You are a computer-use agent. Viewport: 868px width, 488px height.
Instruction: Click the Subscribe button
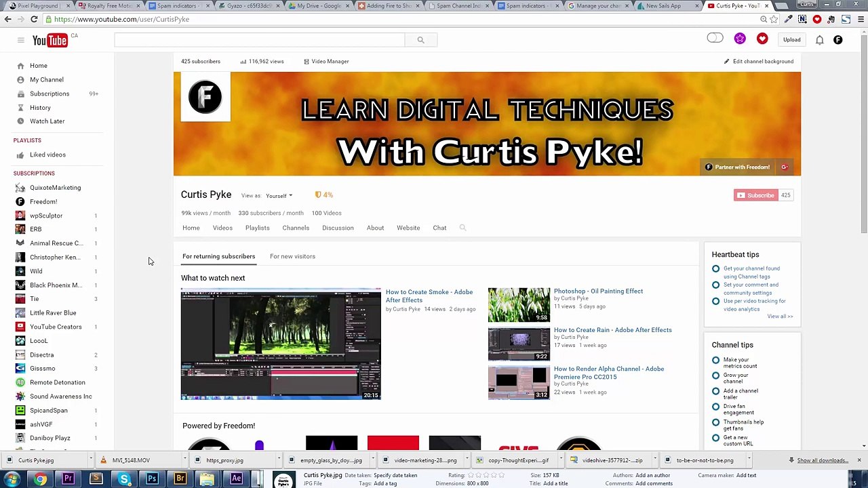[755, 195]
